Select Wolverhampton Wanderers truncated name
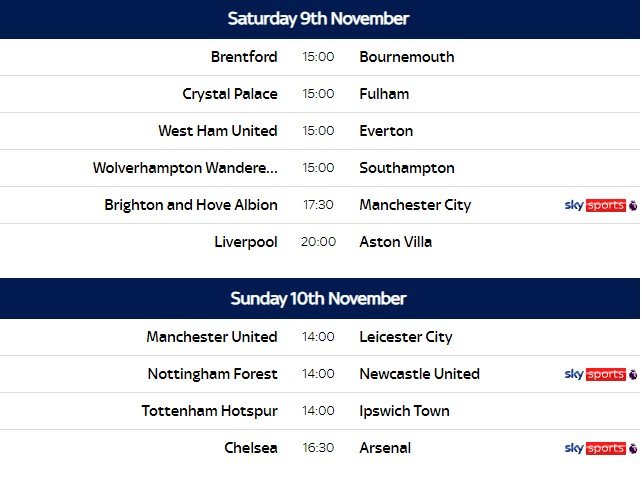Viewport: 642px width, 484px height. point(185,168)
